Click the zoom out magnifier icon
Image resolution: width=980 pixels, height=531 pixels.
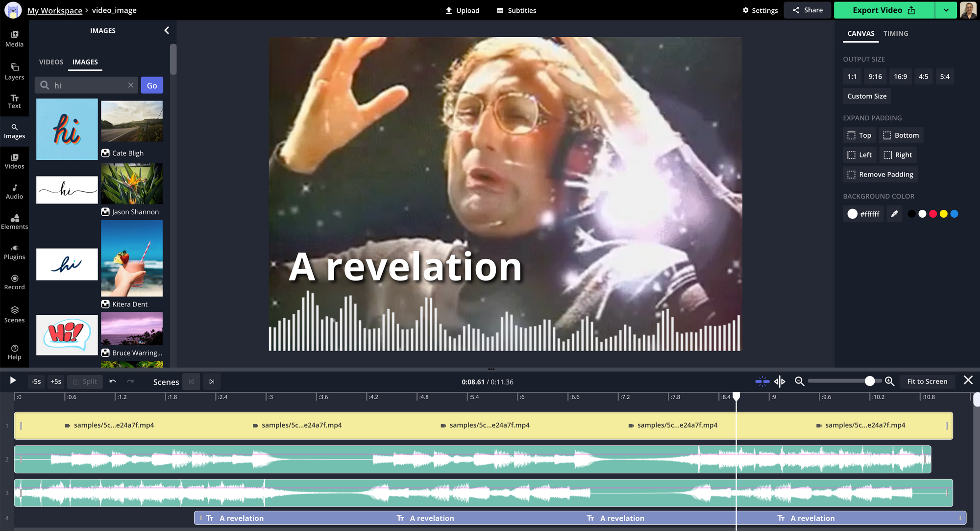(x=799, y=381)
